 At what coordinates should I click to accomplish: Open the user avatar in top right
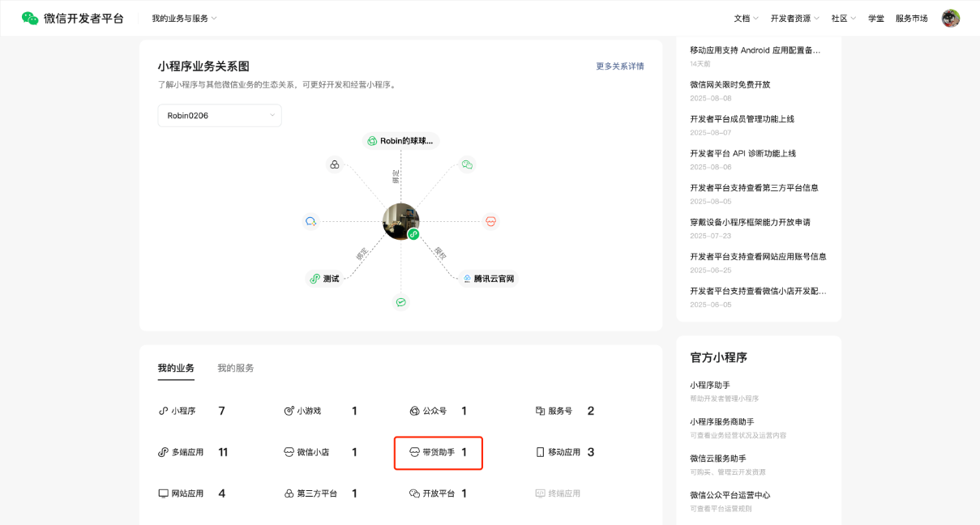pos(950,18)
